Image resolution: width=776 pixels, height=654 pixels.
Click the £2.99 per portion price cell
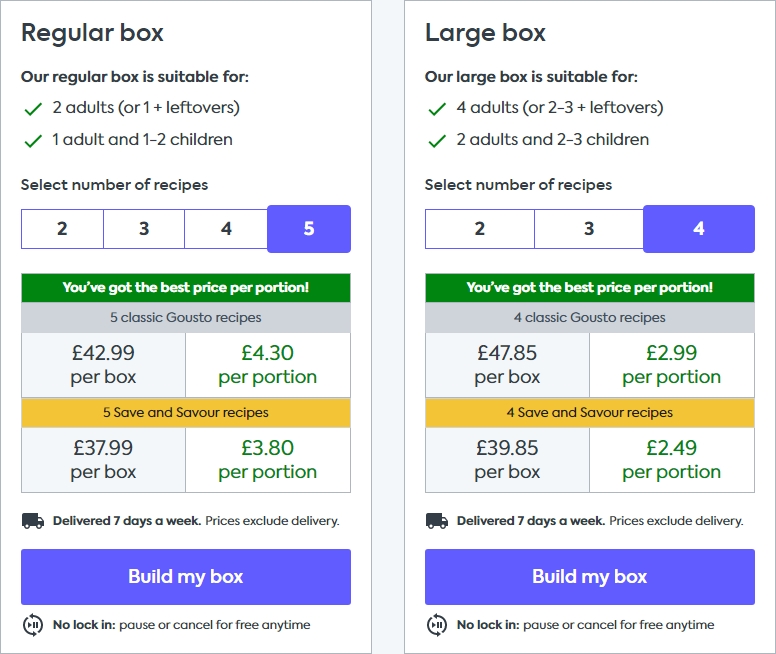tap(672, 365)
